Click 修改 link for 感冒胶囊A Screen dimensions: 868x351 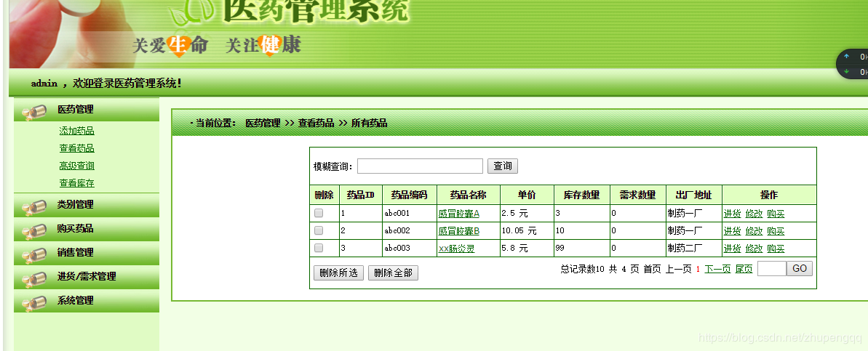[754, 214]
